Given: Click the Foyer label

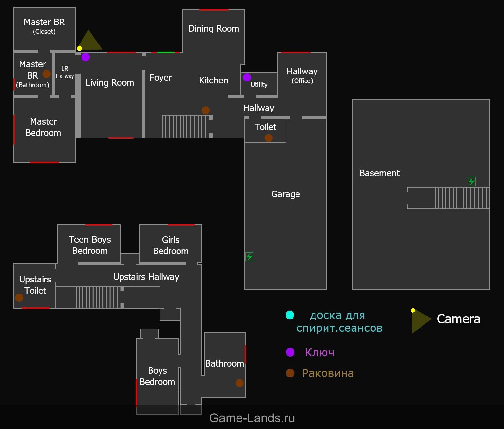Looking at the screenshot, I should (x=160, y=78).
